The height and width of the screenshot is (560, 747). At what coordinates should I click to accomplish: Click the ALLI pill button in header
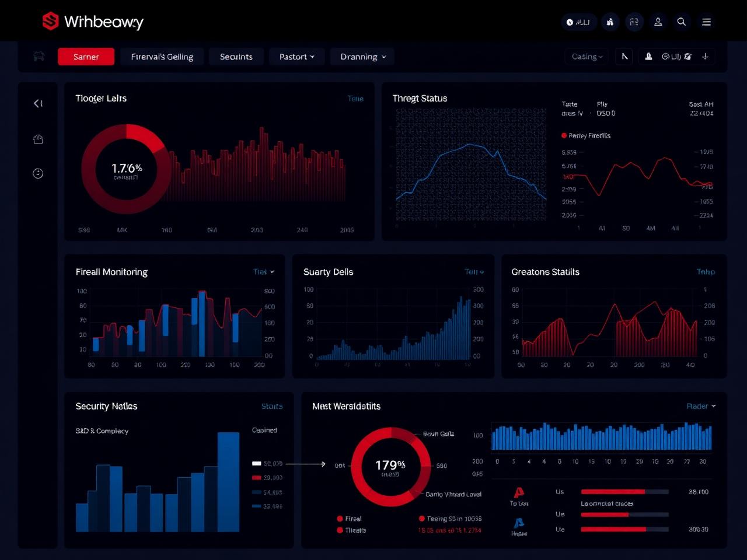coord(578,22)
